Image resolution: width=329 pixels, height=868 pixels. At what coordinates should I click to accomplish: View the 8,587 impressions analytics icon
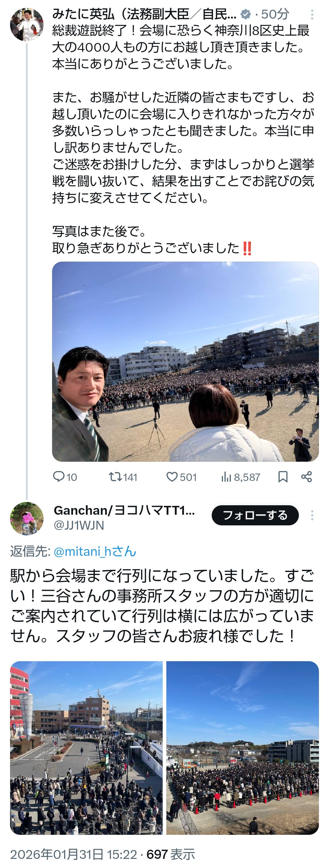226,477
